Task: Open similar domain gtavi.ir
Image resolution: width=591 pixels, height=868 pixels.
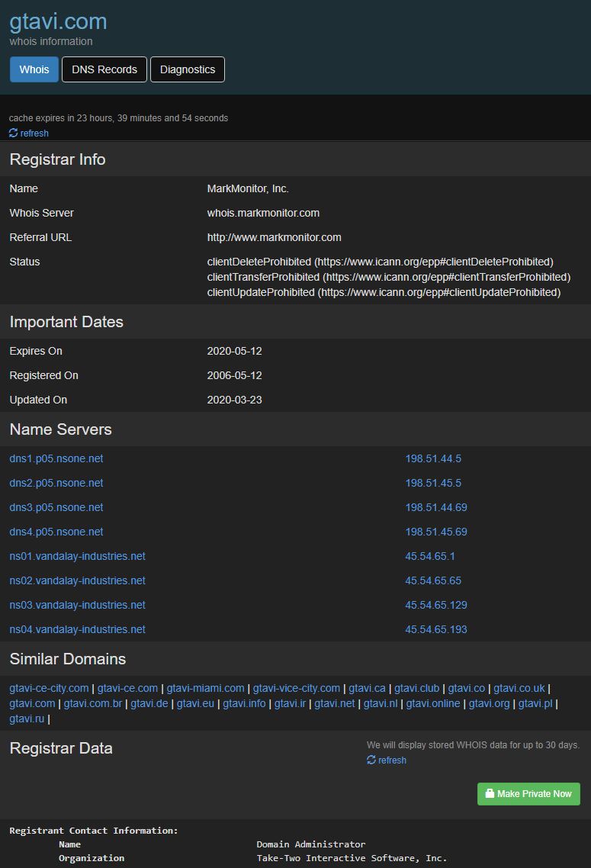Action: click(290, 703)
